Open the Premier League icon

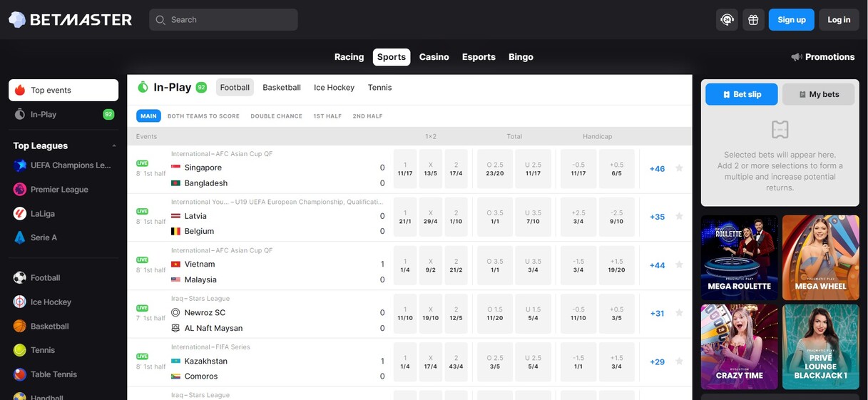click(x=19, y=190)
